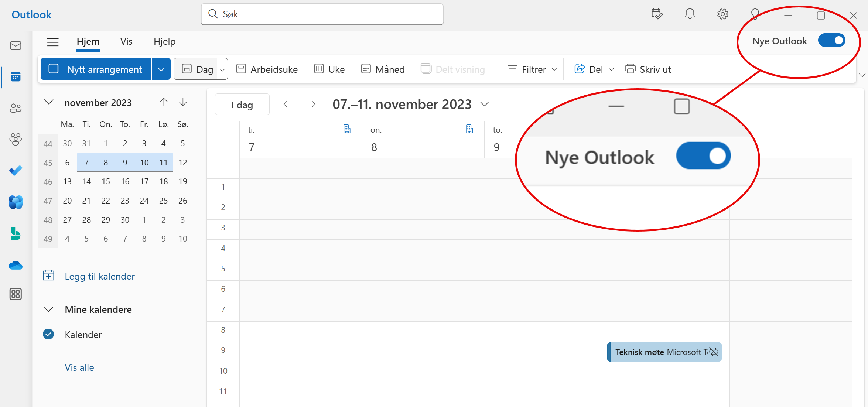This screenshot has height=407, width=868.
Task: Open the Mail view in the sidebar
Action: [16, 45]
